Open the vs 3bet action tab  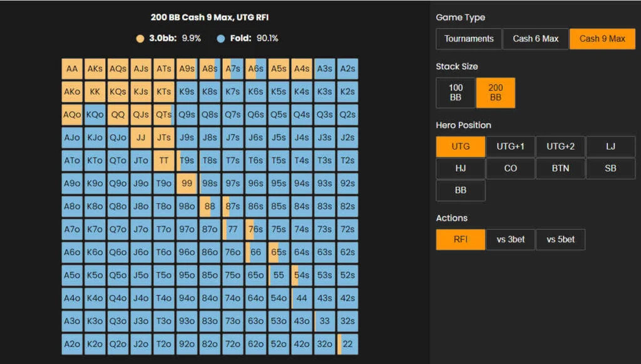(510, 240)
